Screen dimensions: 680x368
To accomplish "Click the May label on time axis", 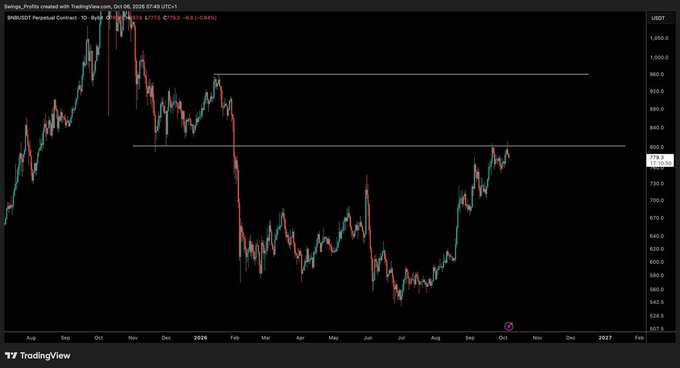I will (x=333, y=338).
